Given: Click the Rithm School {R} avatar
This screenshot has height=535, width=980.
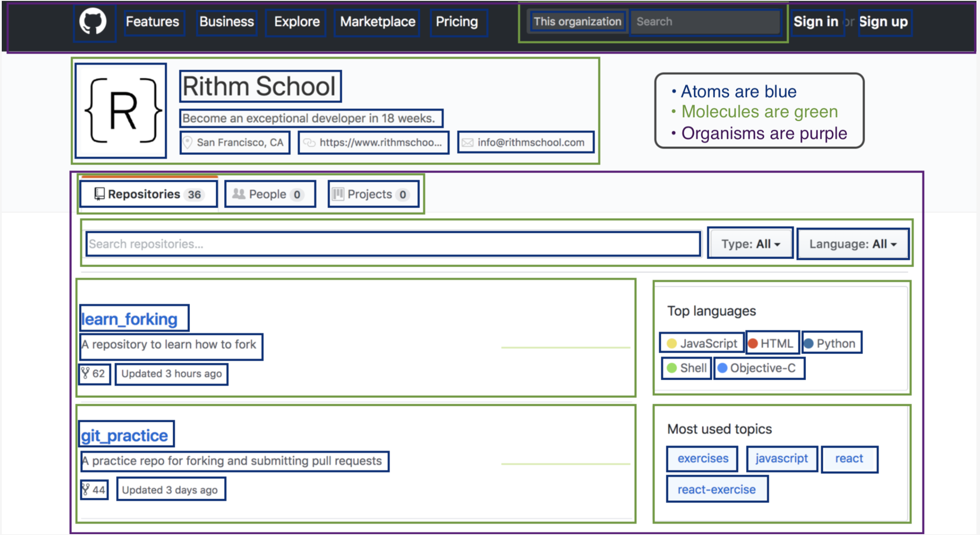Looking at the screenshot, I should [121, 111].
